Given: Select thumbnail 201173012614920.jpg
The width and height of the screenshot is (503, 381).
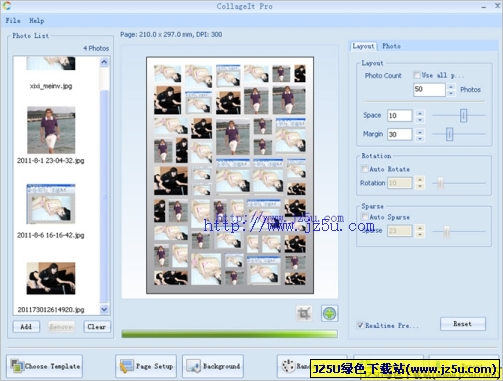Looking at the screenshot, I should pos(51,278).
